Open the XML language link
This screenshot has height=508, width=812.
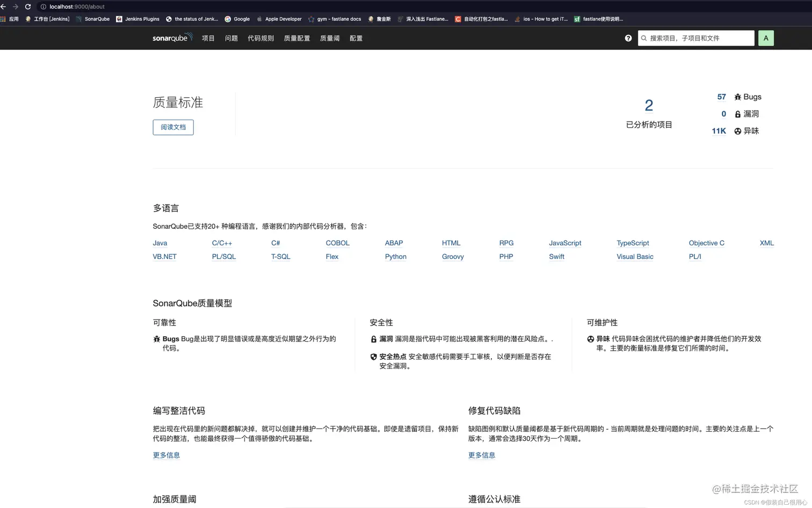[x=767, y=243]
